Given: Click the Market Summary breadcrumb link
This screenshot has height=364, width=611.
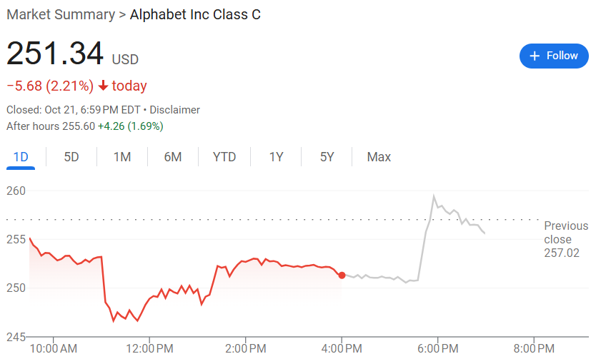Looking at the screenshot, I should tap(60, 14).
